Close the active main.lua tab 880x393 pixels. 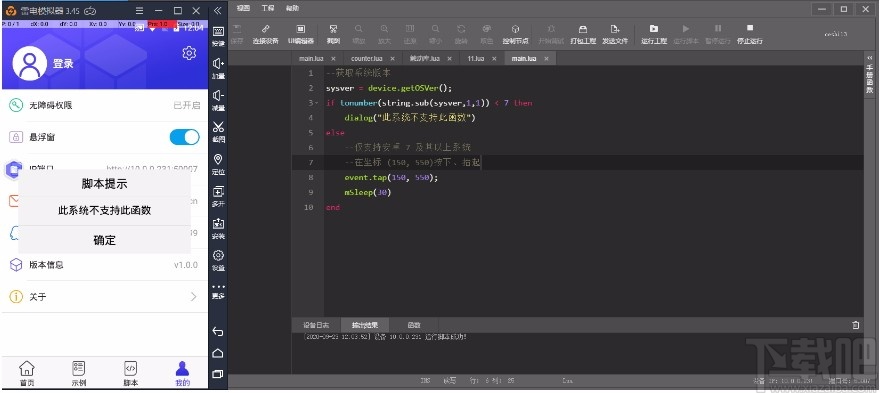point(546,58)
